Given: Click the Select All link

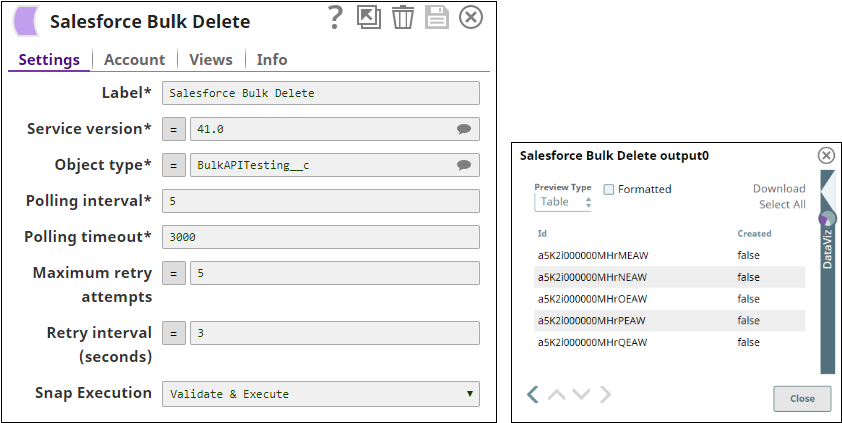Looking at the screenshot, I should coord(782,205).
